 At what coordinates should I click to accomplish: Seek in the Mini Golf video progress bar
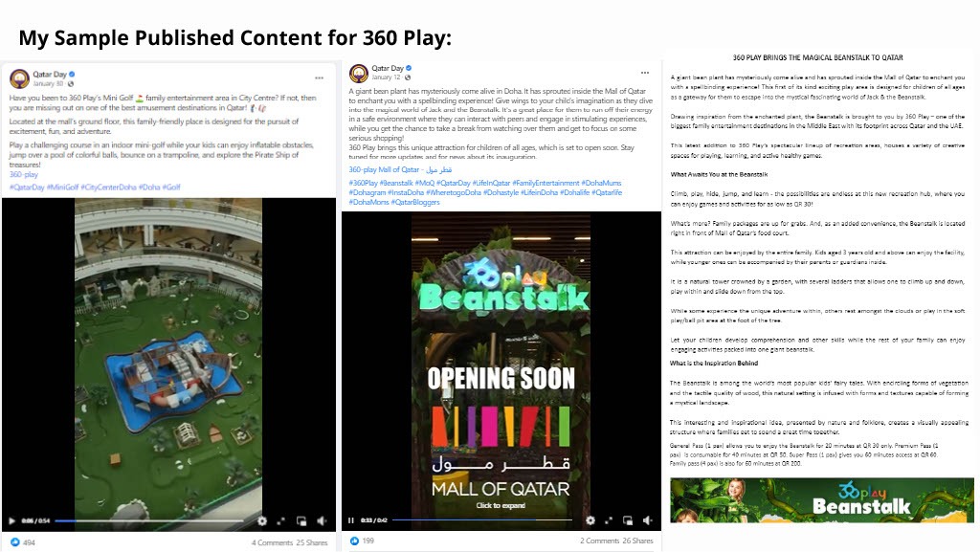[x=148, y=520]
